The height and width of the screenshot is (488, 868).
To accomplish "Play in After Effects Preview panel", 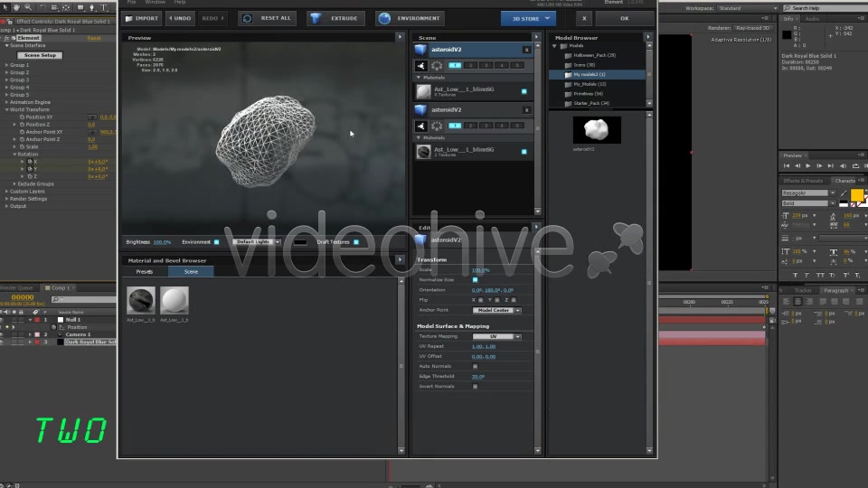I will [x=808, y=166].
